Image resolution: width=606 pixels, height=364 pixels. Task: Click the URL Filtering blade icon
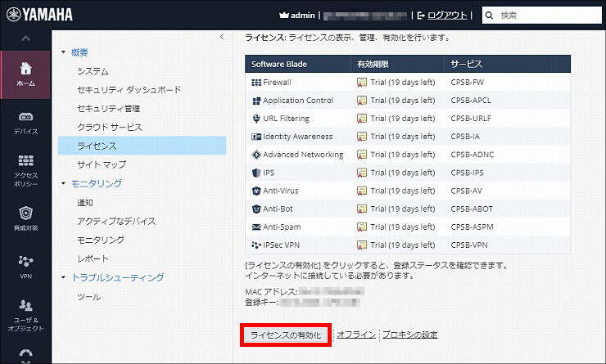(x=256, y=119)
